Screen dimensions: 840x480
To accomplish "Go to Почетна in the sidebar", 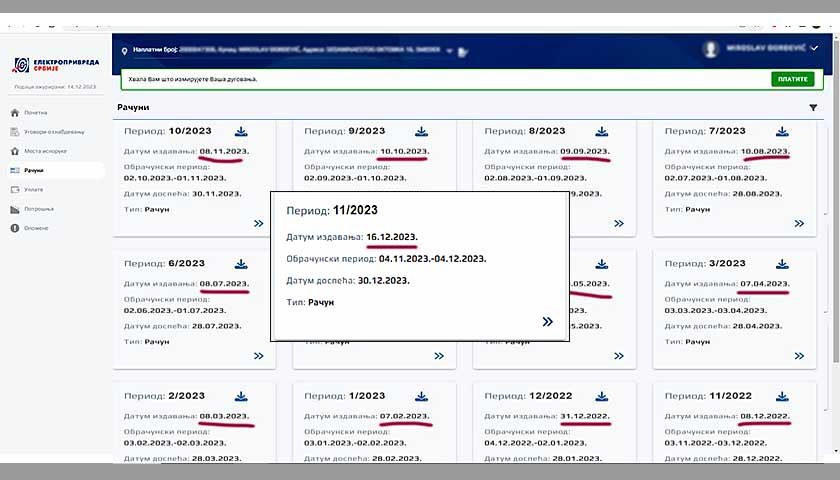I will point(35,112).
